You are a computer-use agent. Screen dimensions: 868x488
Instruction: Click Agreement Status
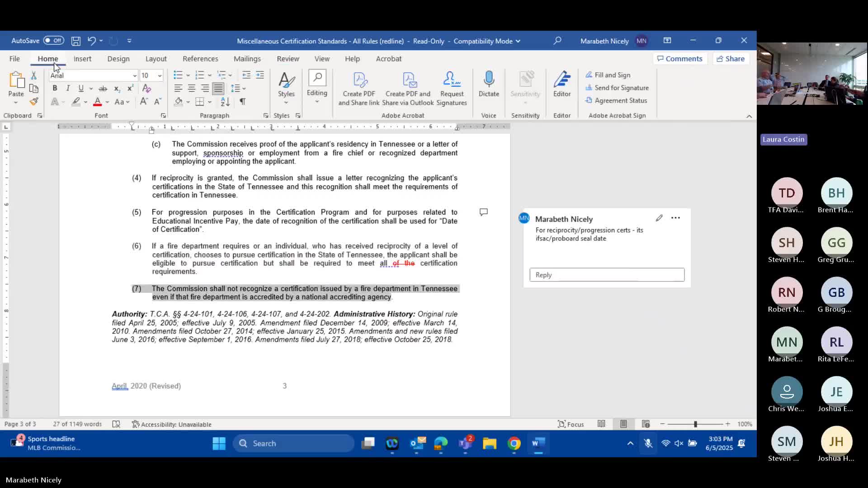click(616, 100)
